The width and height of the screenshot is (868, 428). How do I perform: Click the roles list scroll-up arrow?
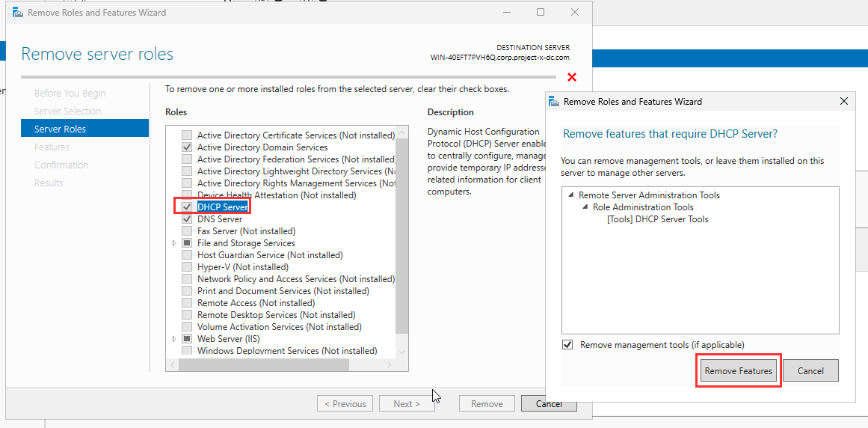click(402, 133)
